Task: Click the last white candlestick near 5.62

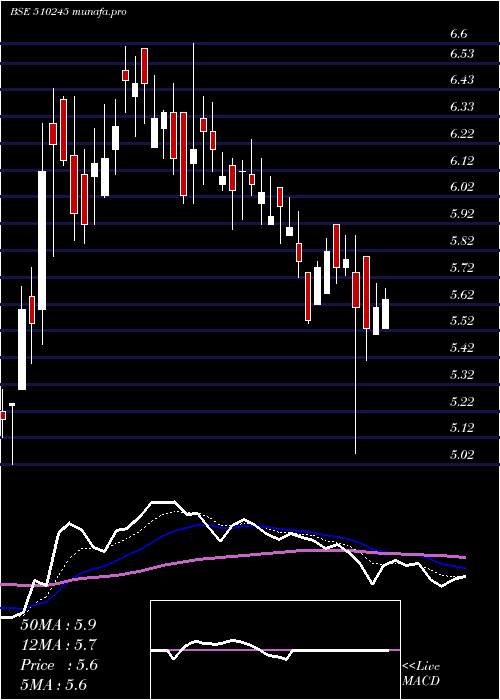Action: 385,314
